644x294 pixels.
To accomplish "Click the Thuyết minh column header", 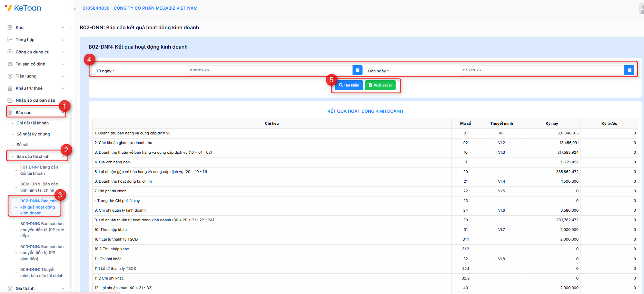I will pyautogui.click(x=501, y=123).
